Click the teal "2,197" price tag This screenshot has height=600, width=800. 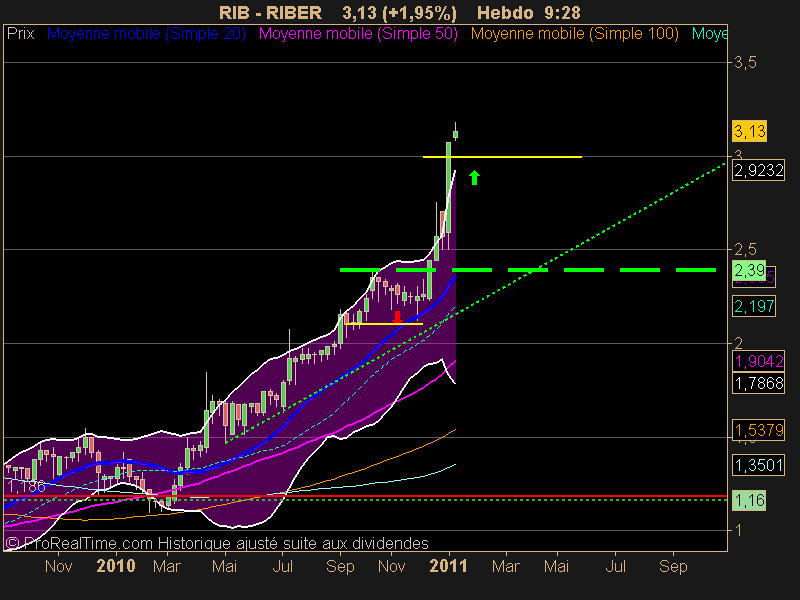click(x=754, y=306)
